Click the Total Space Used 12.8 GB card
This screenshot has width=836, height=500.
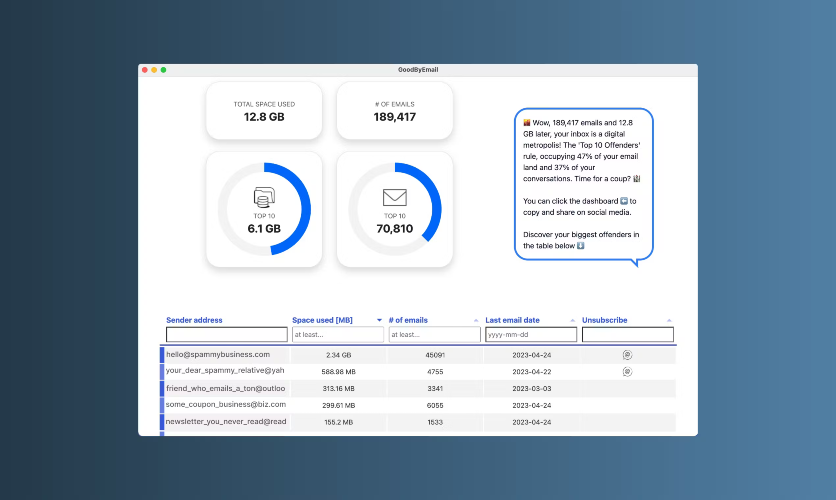pyautogui.click(x=264, y=111)
